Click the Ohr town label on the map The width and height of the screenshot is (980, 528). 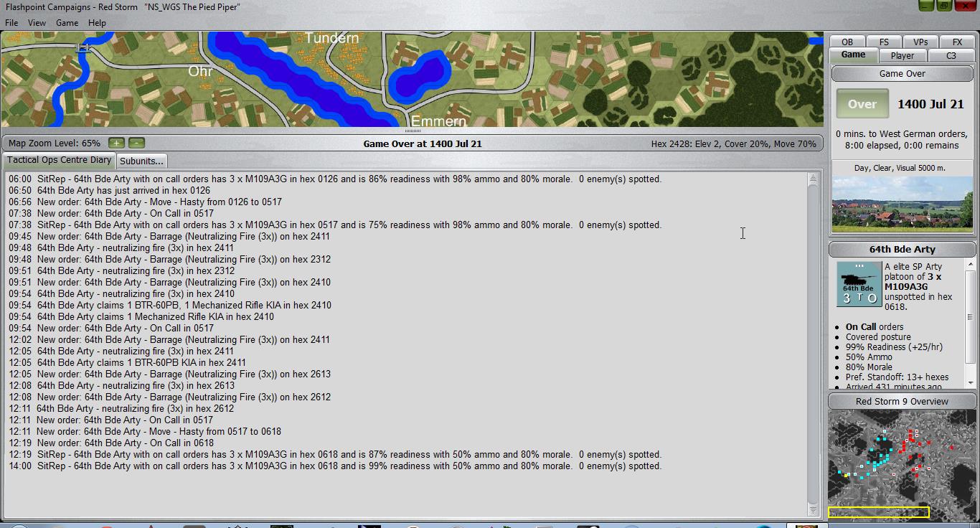coord(200,71)
